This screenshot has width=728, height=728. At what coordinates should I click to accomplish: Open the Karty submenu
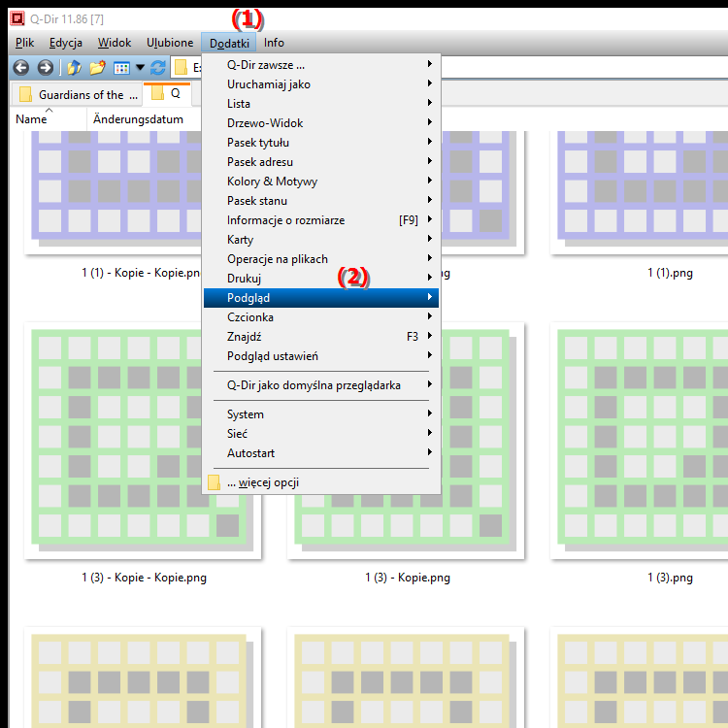[x=321, y=240]
